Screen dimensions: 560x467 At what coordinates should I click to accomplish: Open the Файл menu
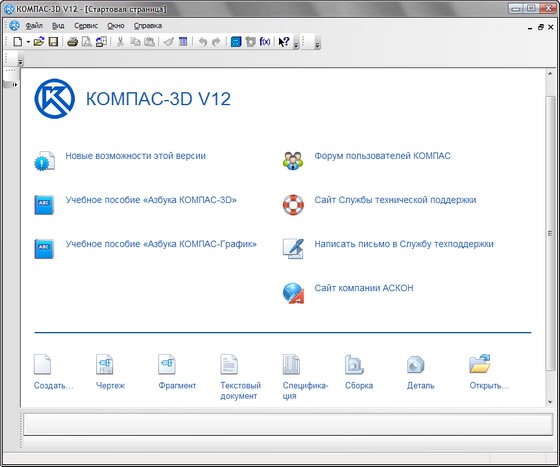point(34,26)
